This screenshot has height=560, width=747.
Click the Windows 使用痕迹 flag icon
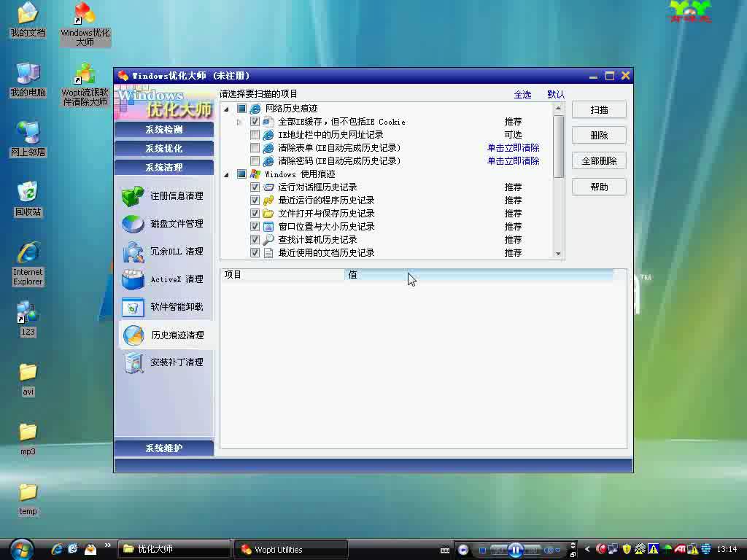tap(255, 174)
